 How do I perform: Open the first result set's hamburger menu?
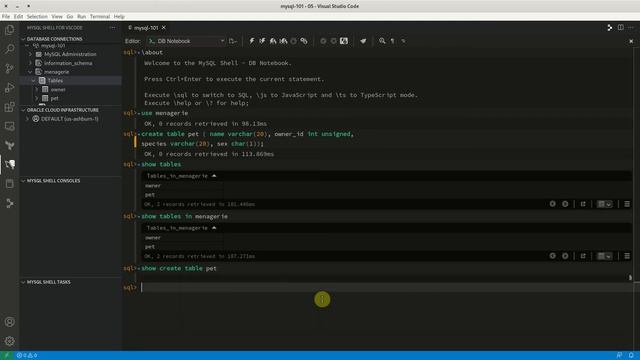click(x=627, y=204)
